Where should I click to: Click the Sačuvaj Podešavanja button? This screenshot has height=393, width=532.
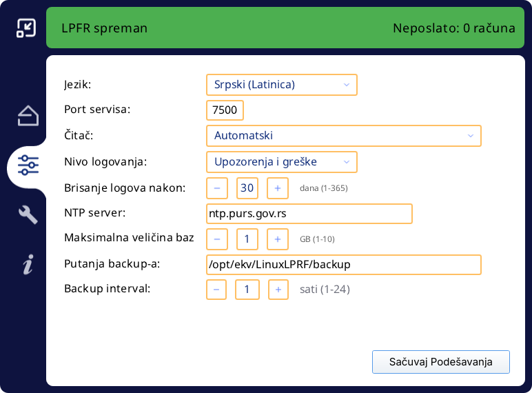(440, 362)
